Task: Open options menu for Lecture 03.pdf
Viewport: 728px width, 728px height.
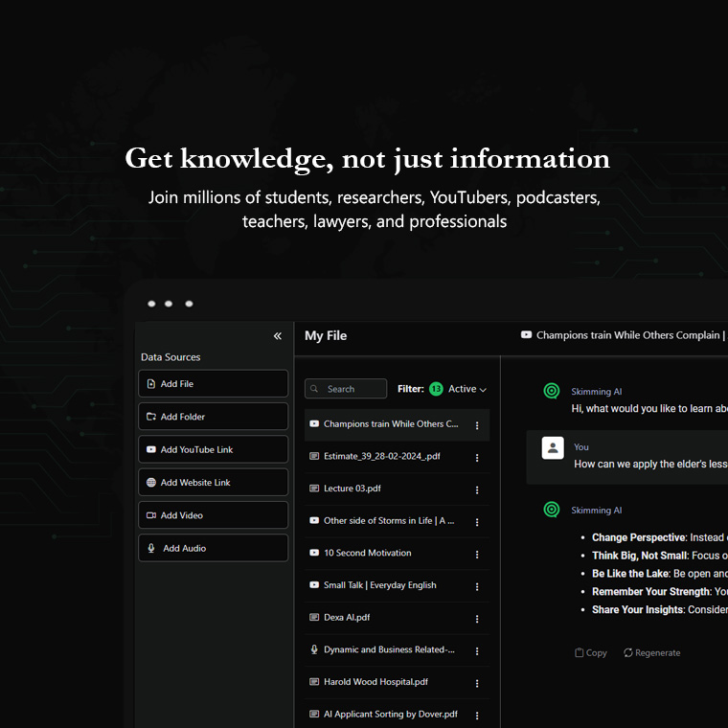Action: (477, 489)
